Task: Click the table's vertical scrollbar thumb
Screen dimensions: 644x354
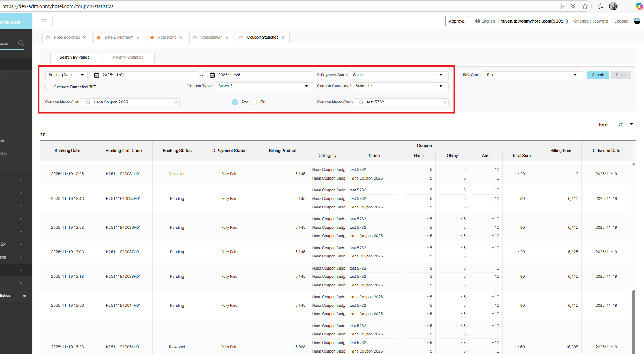Action: click(x=634, y=322)
